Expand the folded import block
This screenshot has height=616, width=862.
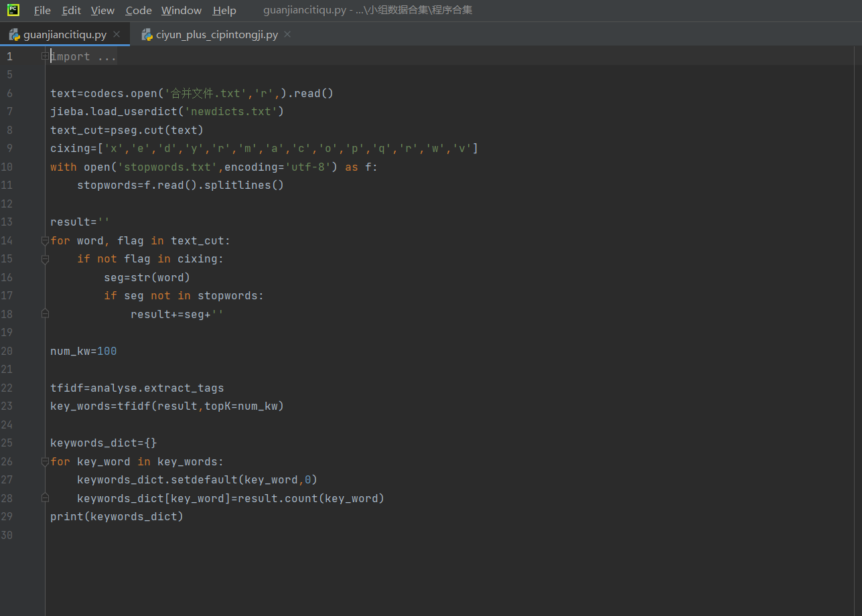(x=45, y=56)
